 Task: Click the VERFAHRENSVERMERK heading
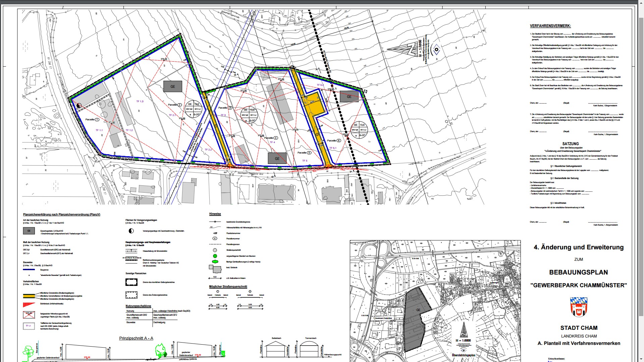tap(550, 26)
